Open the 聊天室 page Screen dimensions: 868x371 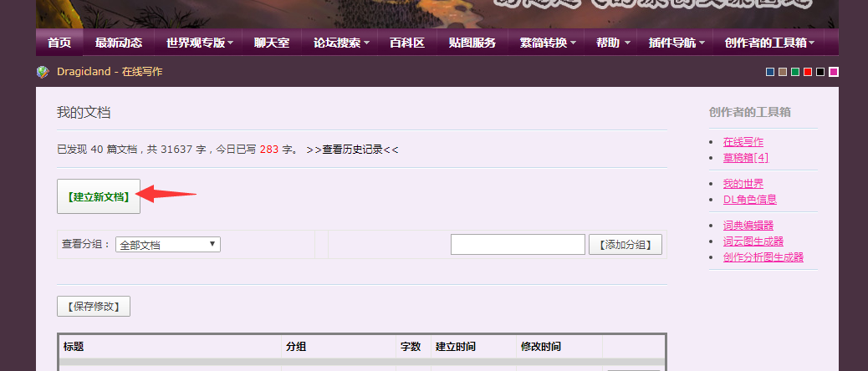[272, 43]
